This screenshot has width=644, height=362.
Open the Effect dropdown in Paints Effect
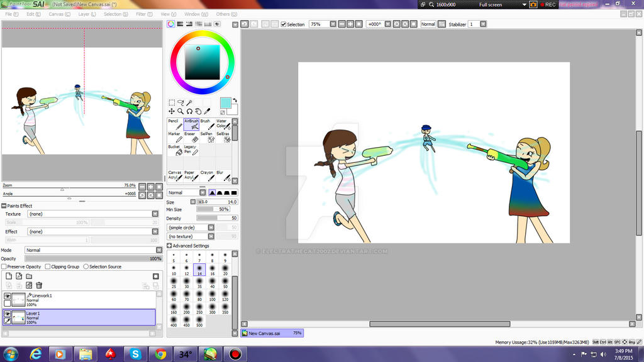93,231
